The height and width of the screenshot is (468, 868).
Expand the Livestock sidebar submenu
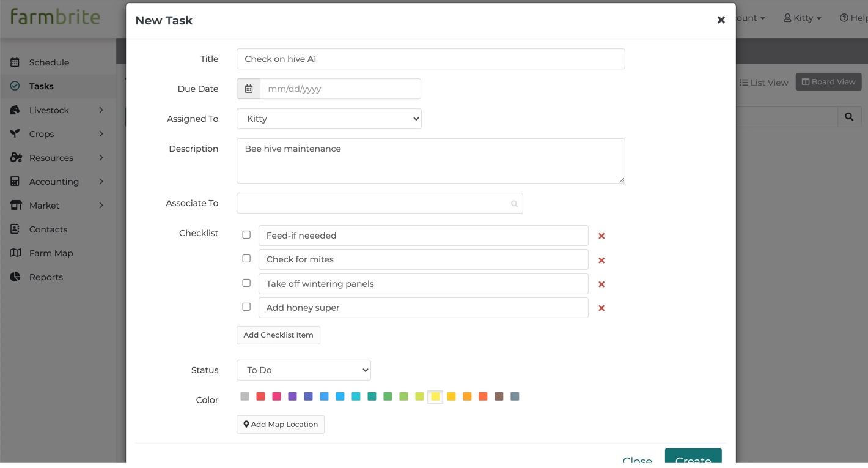coord(101,110)
